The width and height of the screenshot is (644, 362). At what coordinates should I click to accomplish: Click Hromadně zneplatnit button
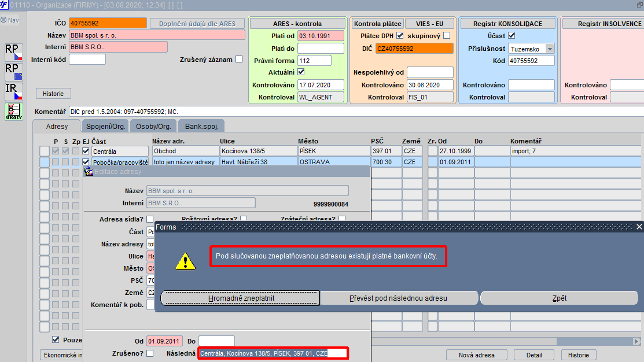[x=241, y=298]
